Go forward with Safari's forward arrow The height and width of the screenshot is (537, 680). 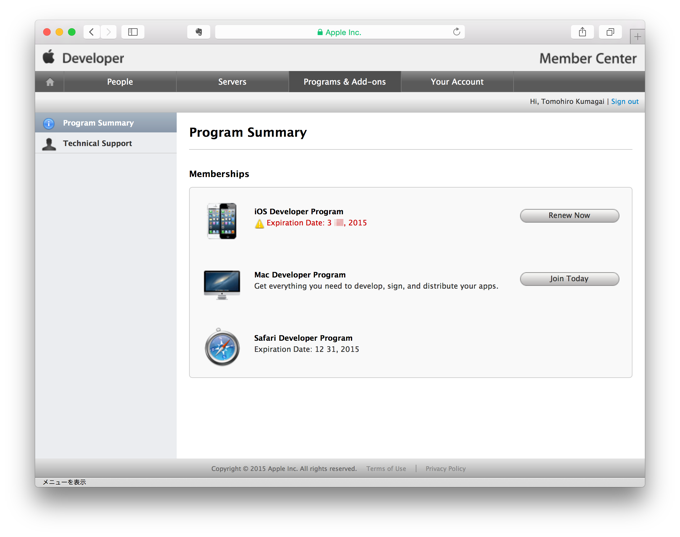108,32
